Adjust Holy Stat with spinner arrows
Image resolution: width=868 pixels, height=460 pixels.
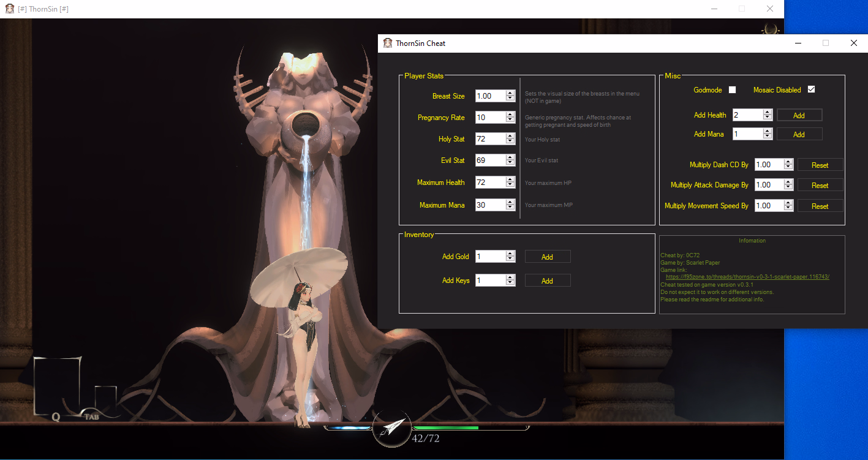coord(510,139)
